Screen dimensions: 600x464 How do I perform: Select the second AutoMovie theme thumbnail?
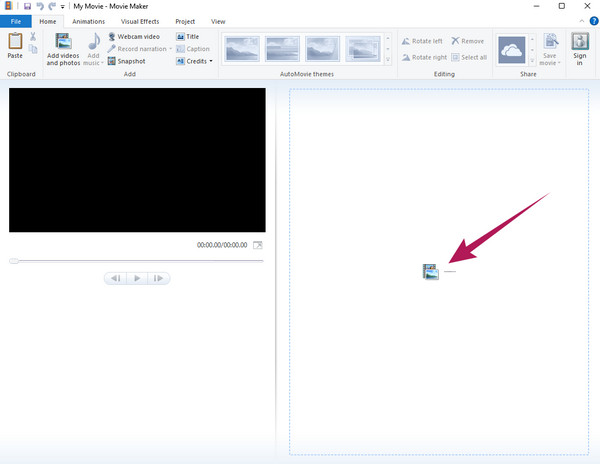coord(282,49)
